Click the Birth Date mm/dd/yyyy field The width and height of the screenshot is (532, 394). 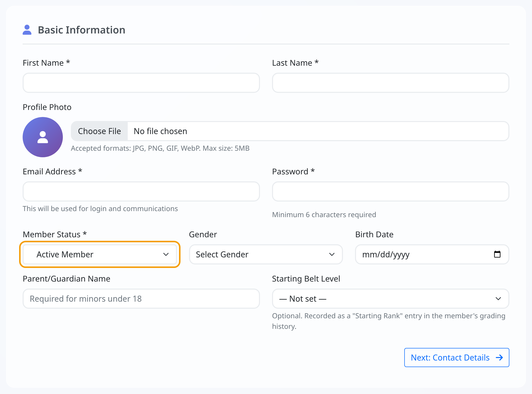tap(432, 254)
